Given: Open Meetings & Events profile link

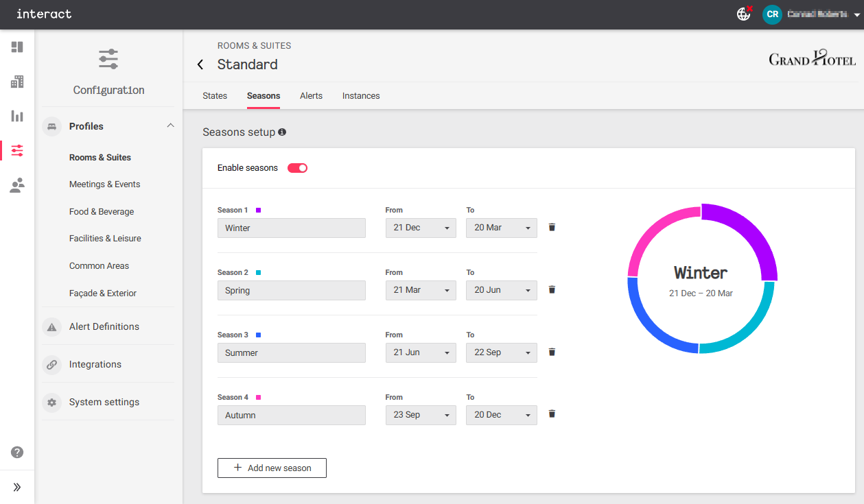Looking at the screenshot, I should click(x=104, y=184).
